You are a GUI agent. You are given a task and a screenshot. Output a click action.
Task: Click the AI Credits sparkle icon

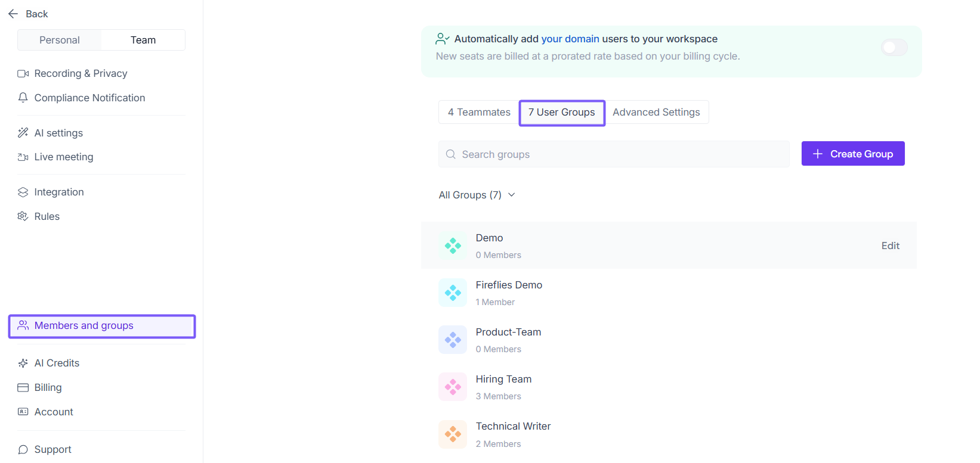point(23,363)
